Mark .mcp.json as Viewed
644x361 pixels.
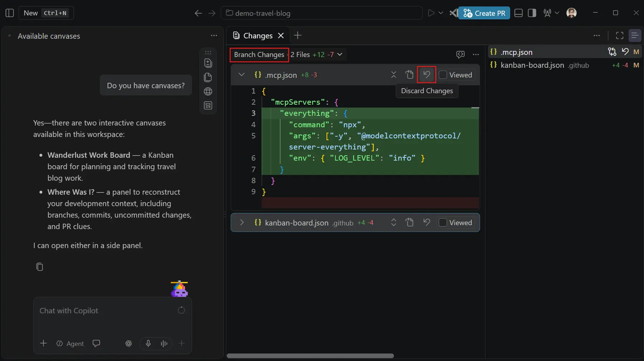[443, 75]
